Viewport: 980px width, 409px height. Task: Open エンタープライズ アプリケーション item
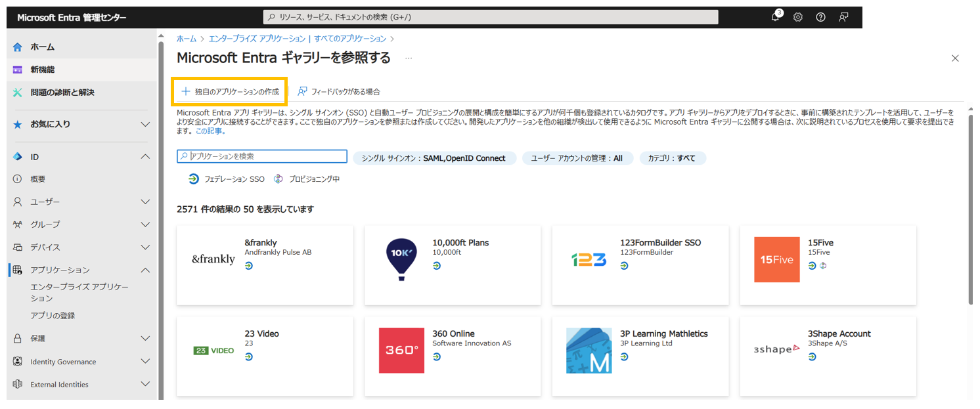point(79,292)
